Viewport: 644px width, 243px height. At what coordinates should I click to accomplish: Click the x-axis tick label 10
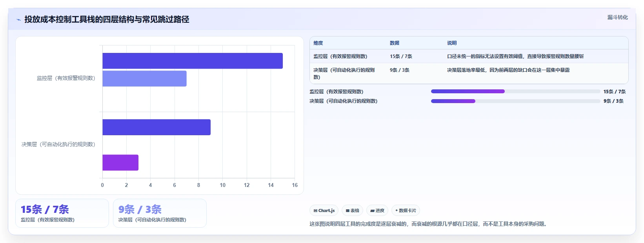(x=222, y=185)
